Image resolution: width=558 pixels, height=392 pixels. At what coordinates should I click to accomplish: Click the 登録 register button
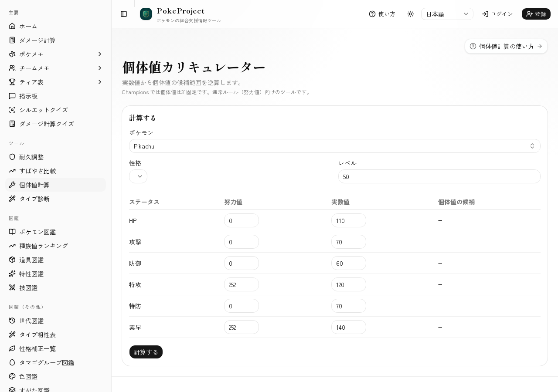(x=536, y=14)
